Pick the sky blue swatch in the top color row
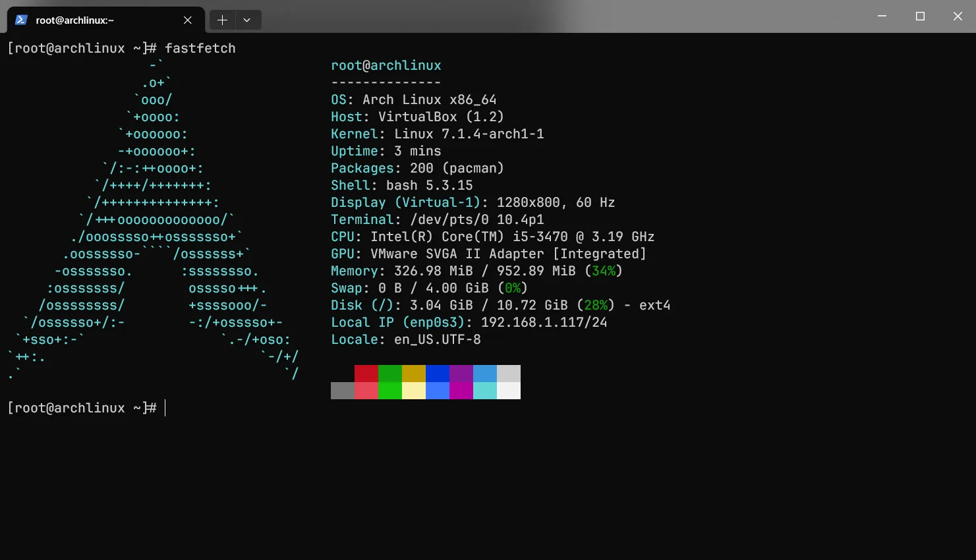Screen dimensions: 976x560 [x=485, y=374]
